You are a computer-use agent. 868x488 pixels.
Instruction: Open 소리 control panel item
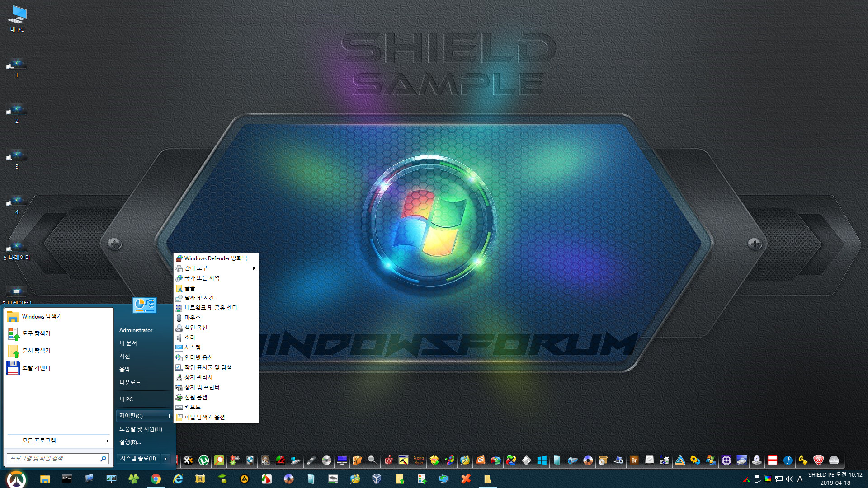pyautogui.click(x=216, y=338)
